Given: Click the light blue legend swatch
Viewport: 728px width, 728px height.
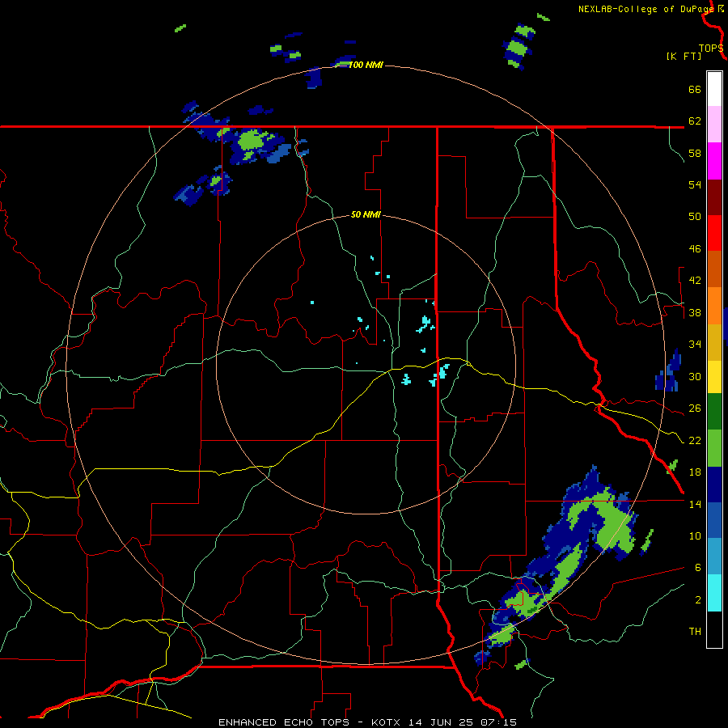Looking at the screenshot, I should 714,557.
